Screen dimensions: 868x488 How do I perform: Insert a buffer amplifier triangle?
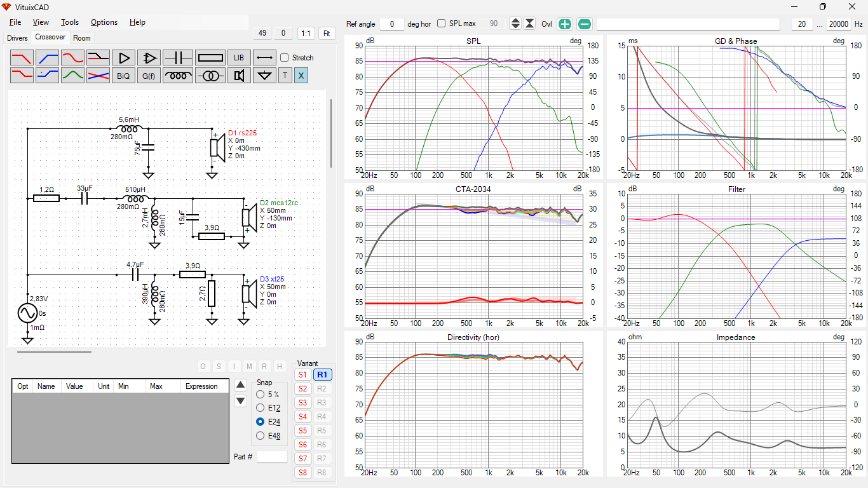click(123, 58)
